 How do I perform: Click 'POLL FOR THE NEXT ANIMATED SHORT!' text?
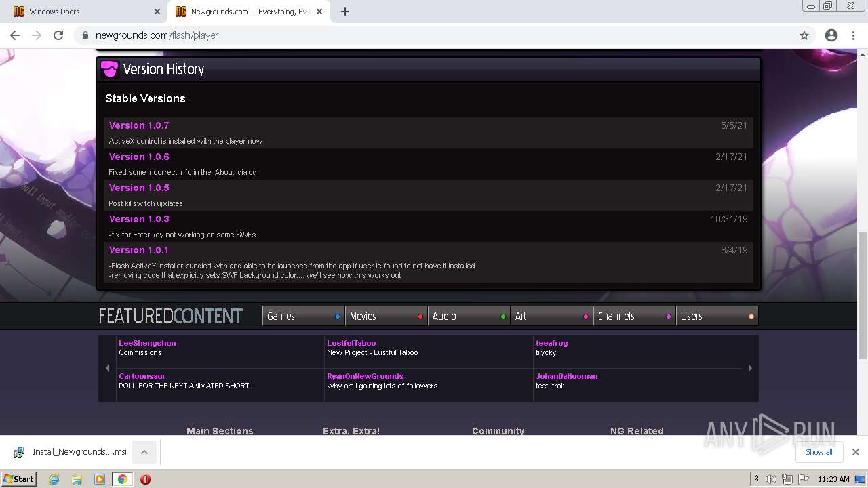[184, 386]
